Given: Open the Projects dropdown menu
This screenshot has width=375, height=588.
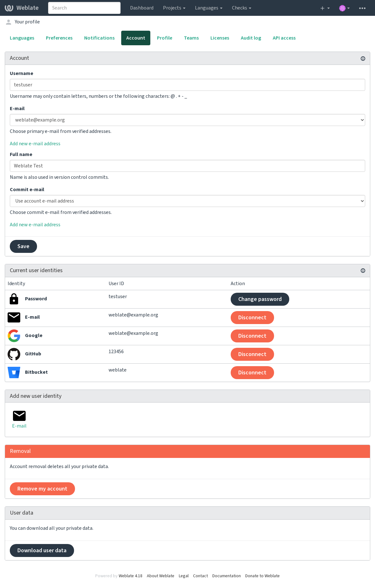Looking at the screenshot, I should click(174, 8).
